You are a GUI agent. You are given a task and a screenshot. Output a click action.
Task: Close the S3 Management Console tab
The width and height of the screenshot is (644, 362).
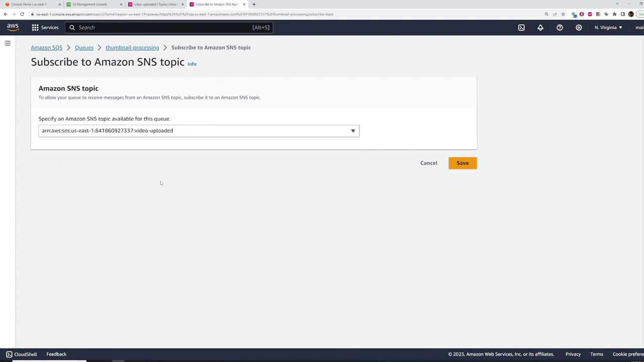point(121,4)
